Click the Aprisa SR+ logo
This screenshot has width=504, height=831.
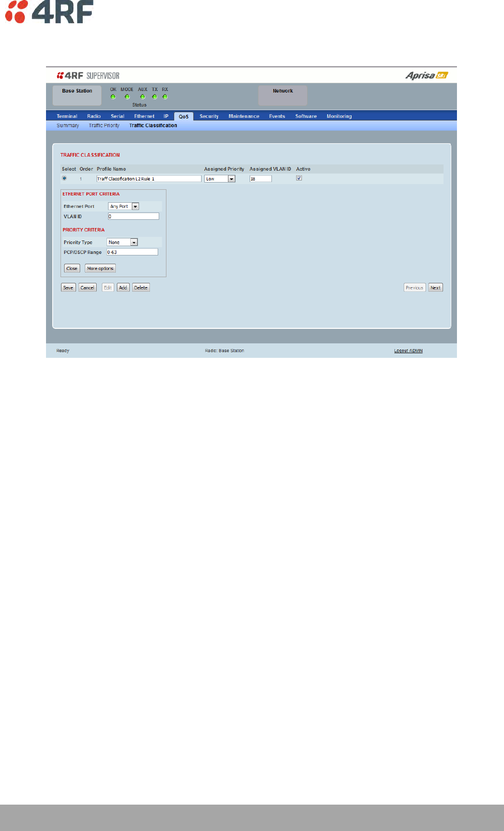coord(426,75)
